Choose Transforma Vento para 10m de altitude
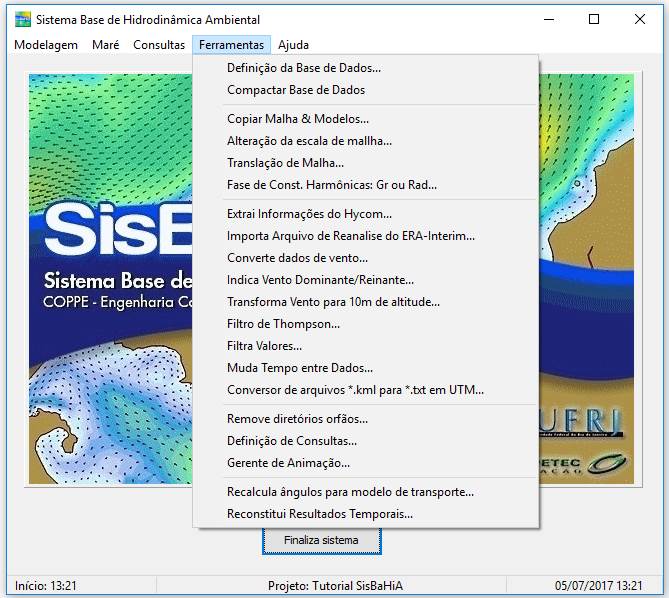This screenshot has height=598, width=669. pyautogui.click(x=366, y=302)
